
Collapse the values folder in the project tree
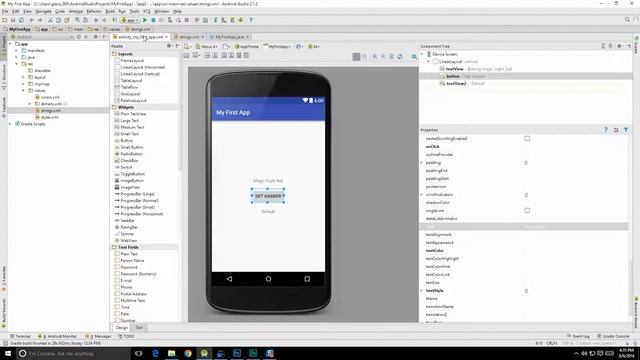23,91
